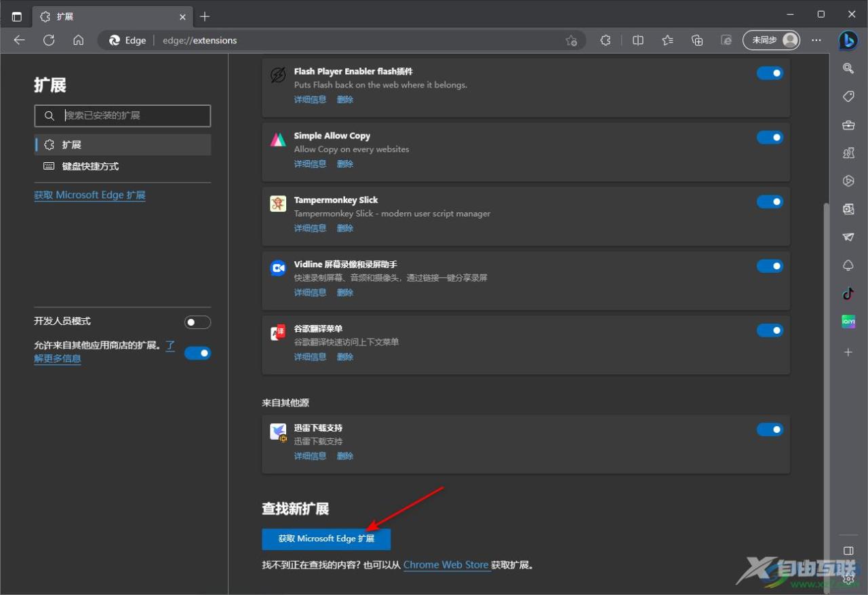Open the sidebar games icon
Viewport: 868px width, 595px height.
coord(848,153)
